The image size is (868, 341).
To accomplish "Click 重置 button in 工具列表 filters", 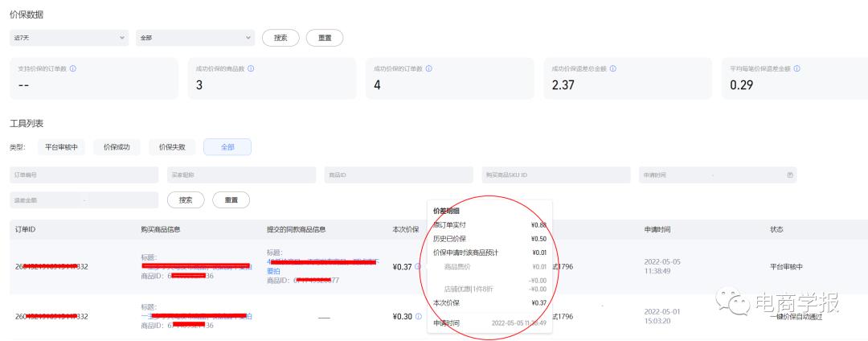I will tap(231, 199).
